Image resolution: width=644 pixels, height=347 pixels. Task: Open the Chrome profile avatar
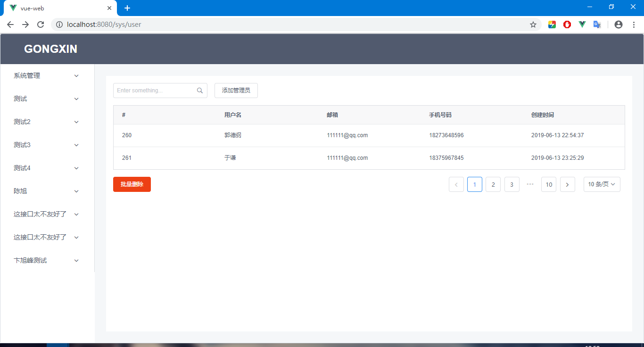(619, 25)
